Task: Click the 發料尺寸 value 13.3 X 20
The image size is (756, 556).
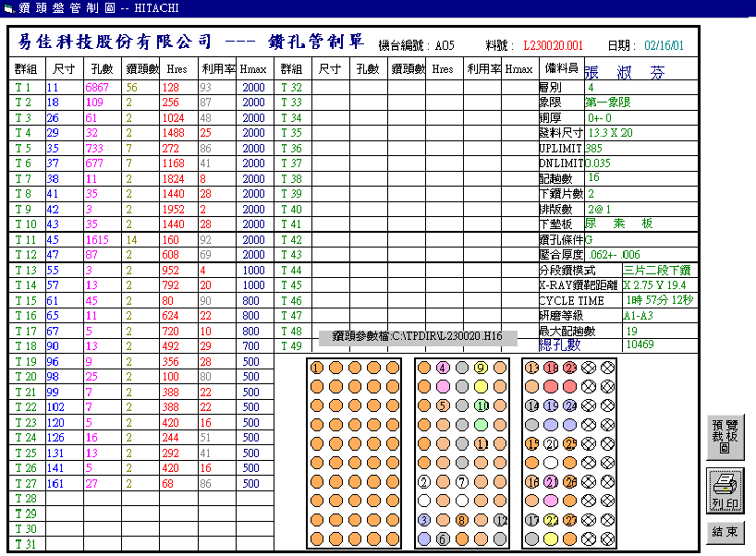Action: (610, 133)
